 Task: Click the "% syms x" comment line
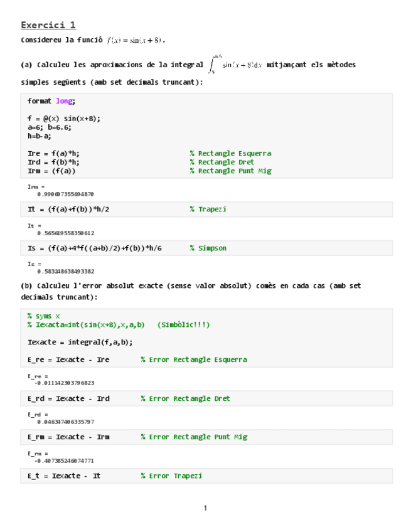(x=44, y=316)
